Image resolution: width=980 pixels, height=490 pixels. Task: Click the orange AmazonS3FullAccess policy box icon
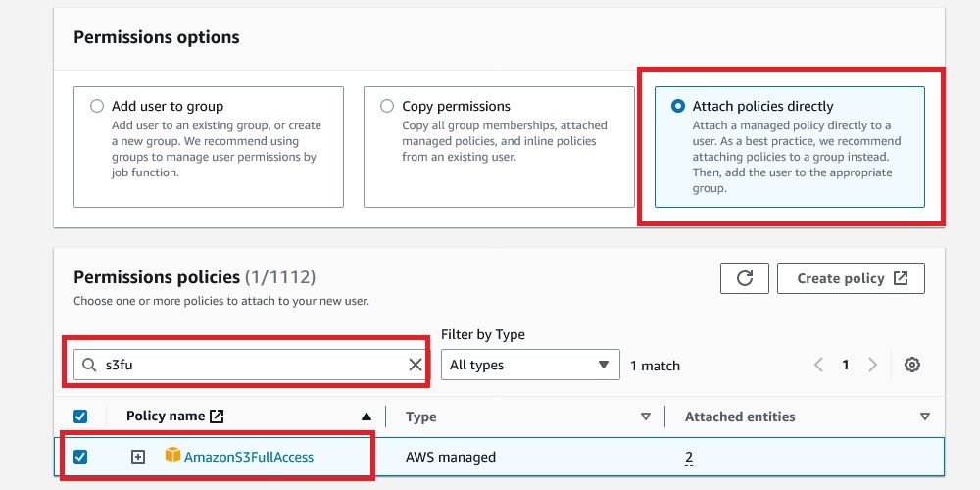[x=172, y=456]
